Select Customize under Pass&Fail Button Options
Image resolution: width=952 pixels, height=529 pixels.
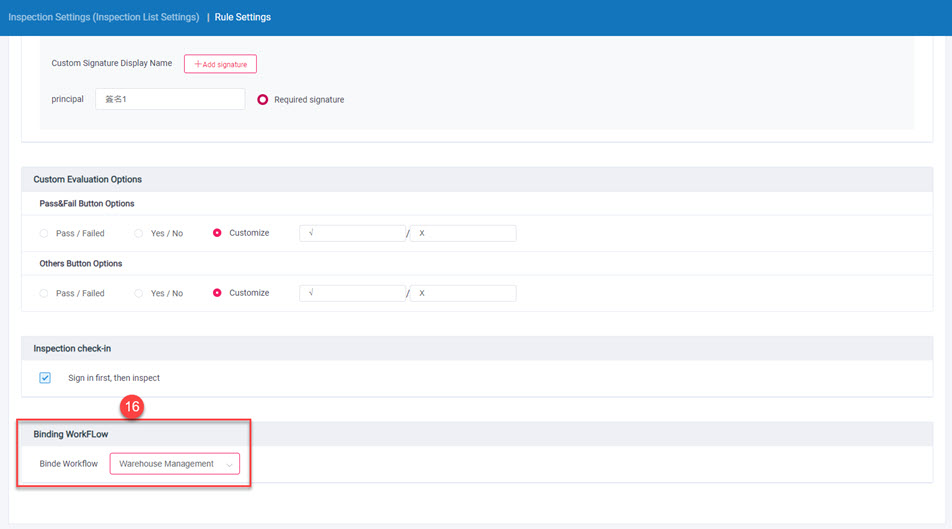[217, 233]
